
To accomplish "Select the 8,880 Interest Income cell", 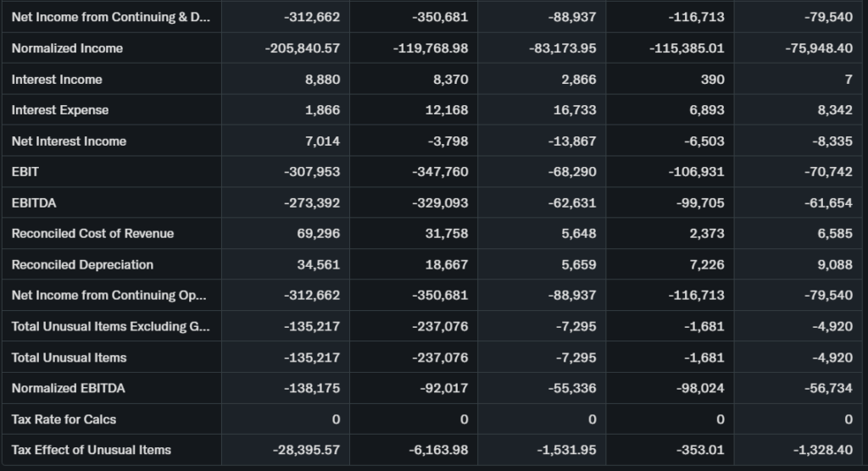I will click(322, 80).
